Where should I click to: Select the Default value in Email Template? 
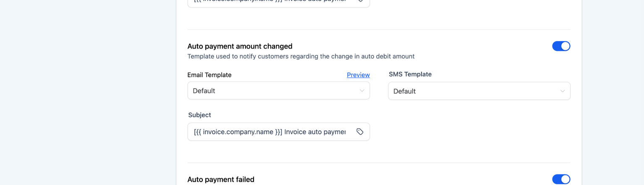tap(204, 91)
